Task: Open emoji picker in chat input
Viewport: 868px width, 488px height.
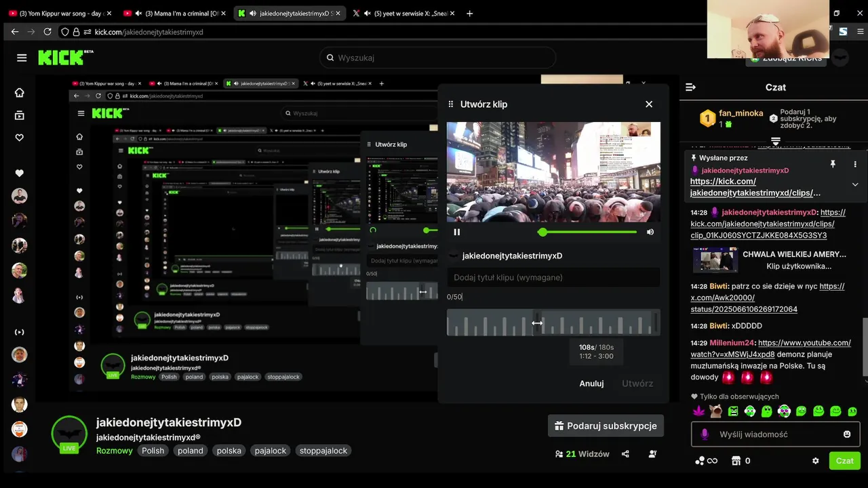Action: pos(847,434)
